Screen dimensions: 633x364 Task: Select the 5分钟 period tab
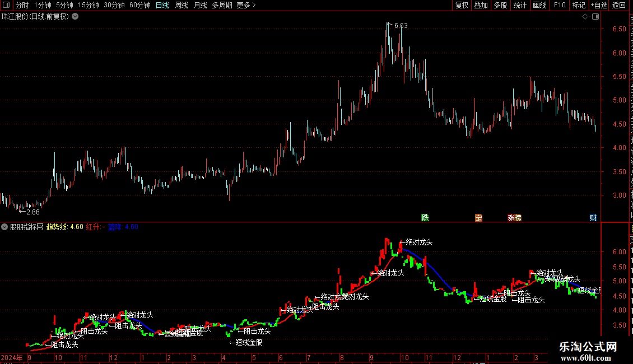click(64, 5)
